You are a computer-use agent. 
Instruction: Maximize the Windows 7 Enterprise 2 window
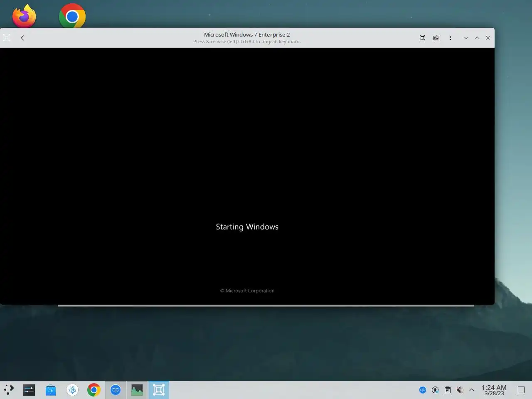tap(477, 38)
